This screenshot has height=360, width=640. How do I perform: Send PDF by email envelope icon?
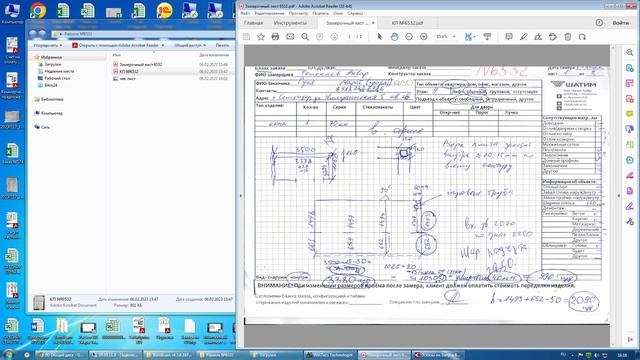[290, 37]
